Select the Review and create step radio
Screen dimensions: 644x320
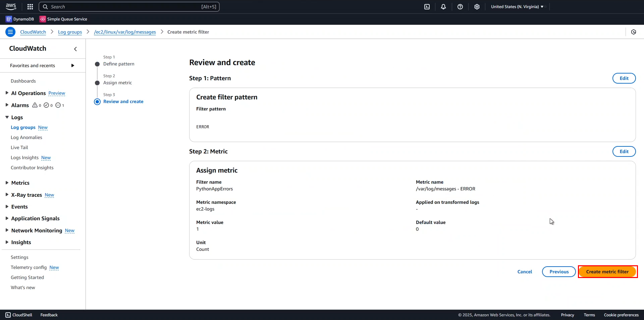click(x=97, y=102)
